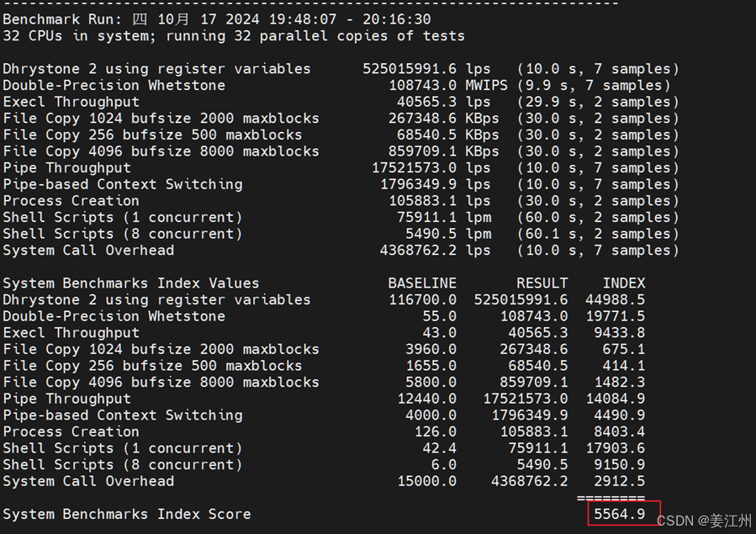Select 68540.5 KBps file copy result
756x534 pixels.
(x=448, y=135)
